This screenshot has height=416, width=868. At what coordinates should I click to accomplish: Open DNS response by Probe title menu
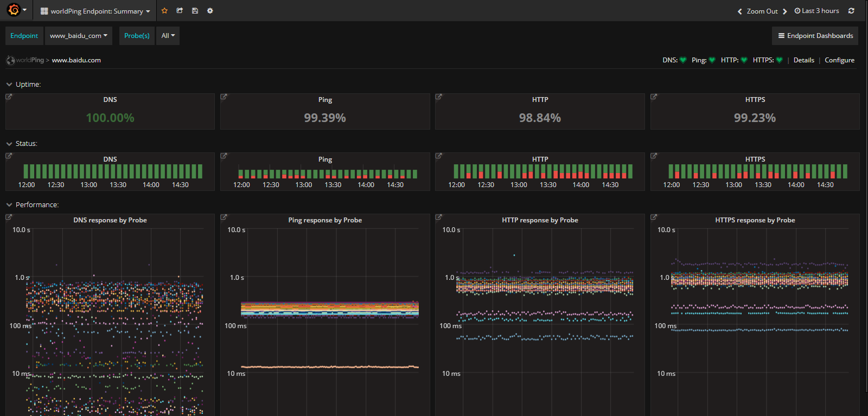[x=110, y=220]
